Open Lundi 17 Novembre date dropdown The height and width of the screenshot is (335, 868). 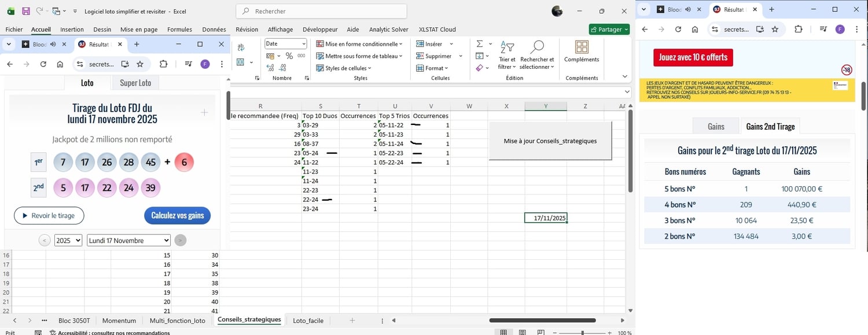pyautogui.click(x=128, y=240)
